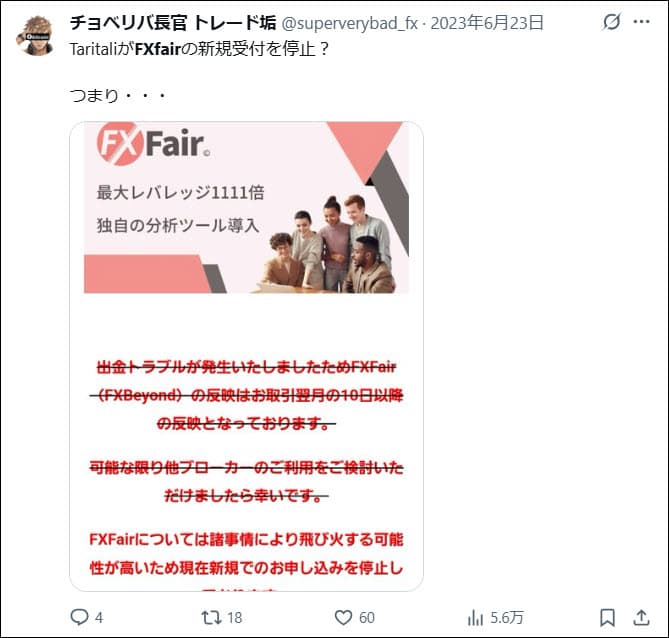The width and height of the screenshot is (669, 638).
Task: Click the bold FXfair keyword in tweet
Action: (158, 49)
